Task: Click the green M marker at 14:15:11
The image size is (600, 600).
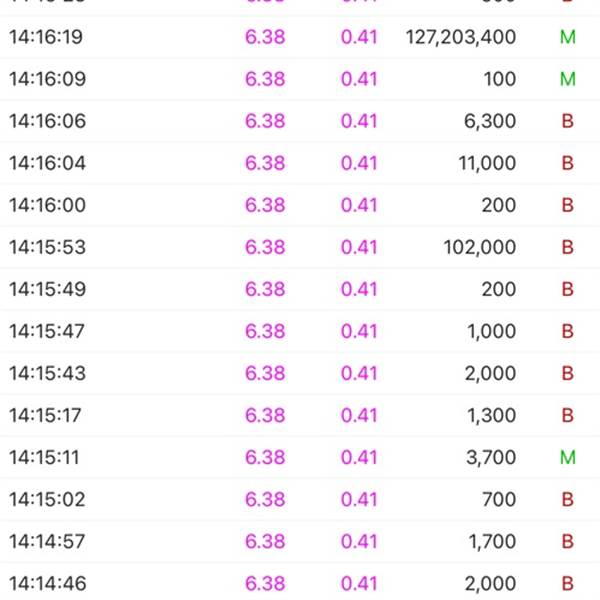Action: coord(568,457)
